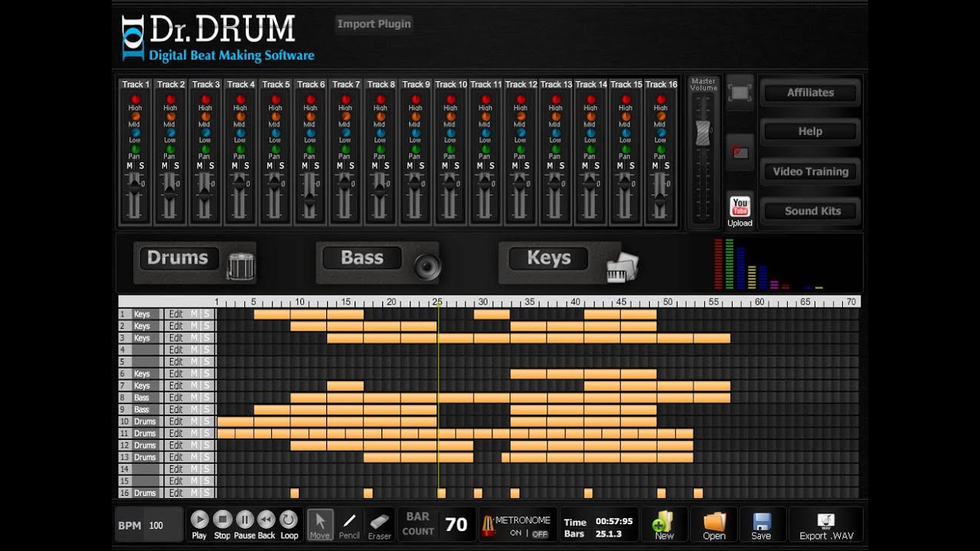Click Track 1 High red knob

[x=135, y=99]
